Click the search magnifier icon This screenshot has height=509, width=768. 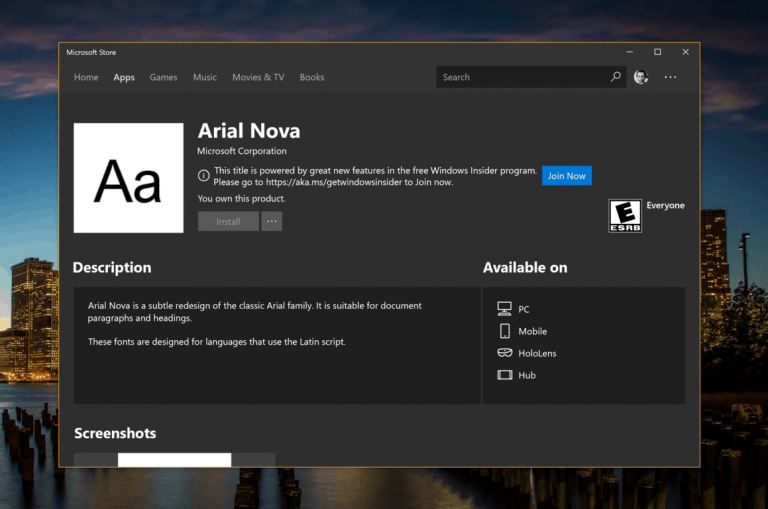pos(616,76)
